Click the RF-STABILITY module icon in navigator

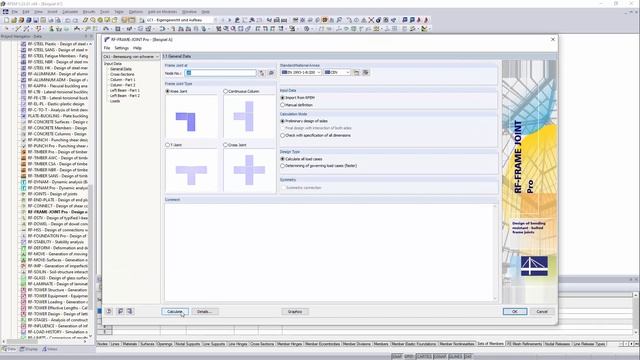pos(24,242)
